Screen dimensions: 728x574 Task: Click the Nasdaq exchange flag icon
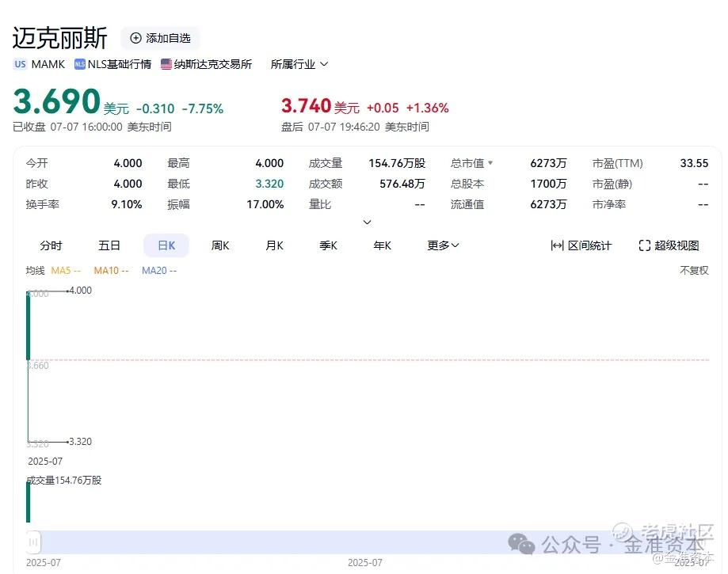click(166, 64)
